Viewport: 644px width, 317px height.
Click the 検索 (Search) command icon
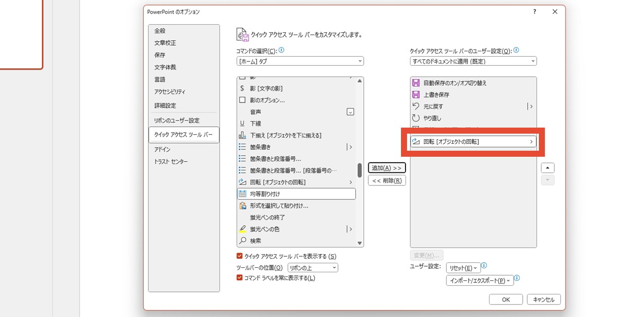[x=243, y=241]
